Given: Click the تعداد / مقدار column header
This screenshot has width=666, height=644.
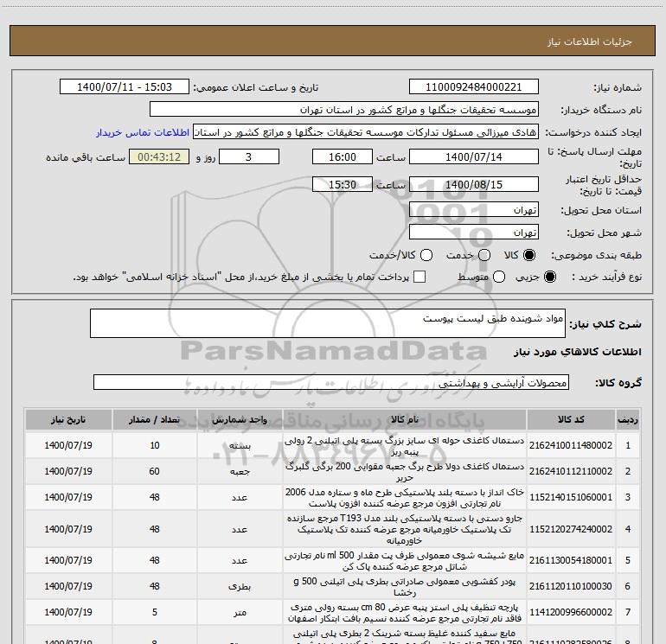Looking at the screenshot, I should click(154, 419).
